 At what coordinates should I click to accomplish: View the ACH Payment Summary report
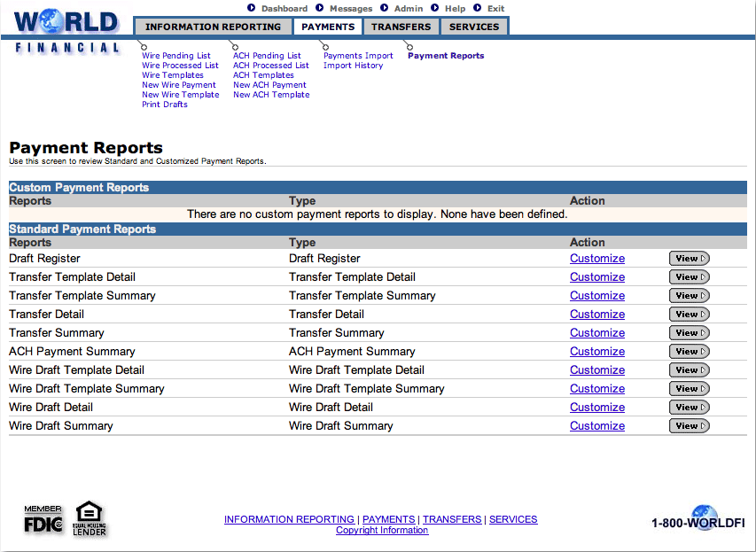[x=689, y=352]
